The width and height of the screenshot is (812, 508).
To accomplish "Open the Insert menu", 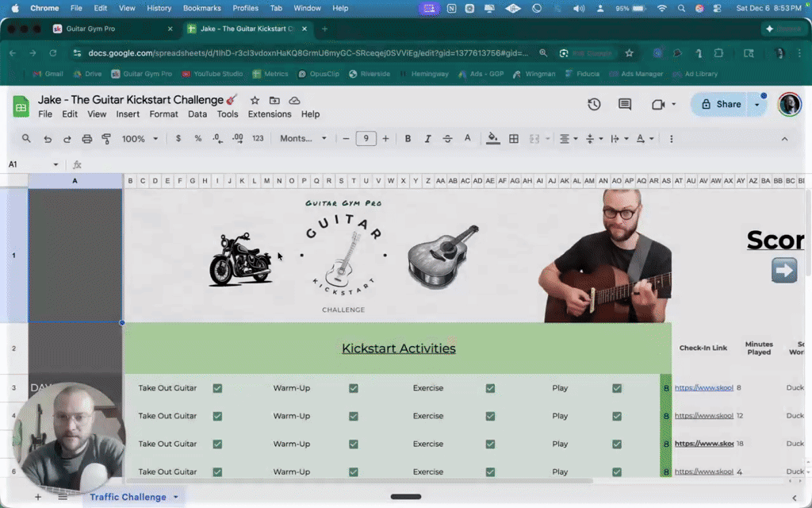I will point(128,114).
